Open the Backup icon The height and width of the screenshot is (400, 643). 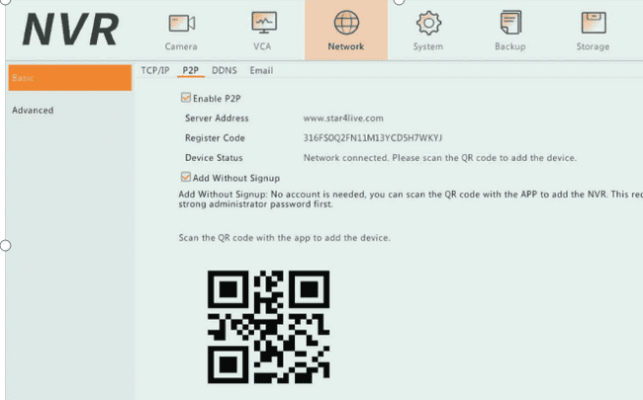(510, 22)
